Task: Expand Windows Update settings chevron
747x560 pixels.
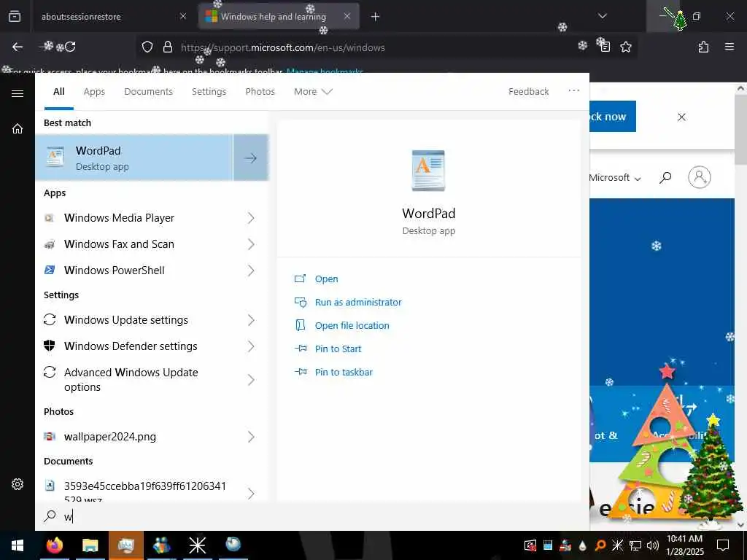Action: point(251,320)
